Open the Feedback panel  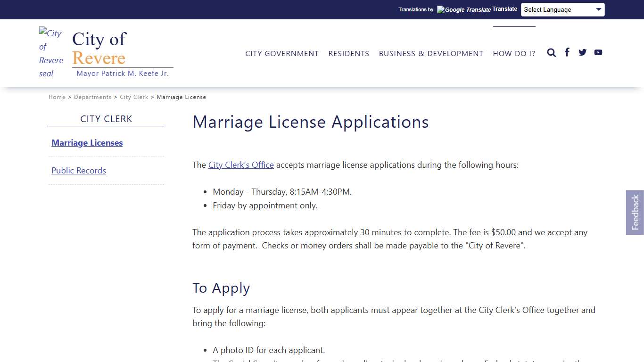point(635,212)
